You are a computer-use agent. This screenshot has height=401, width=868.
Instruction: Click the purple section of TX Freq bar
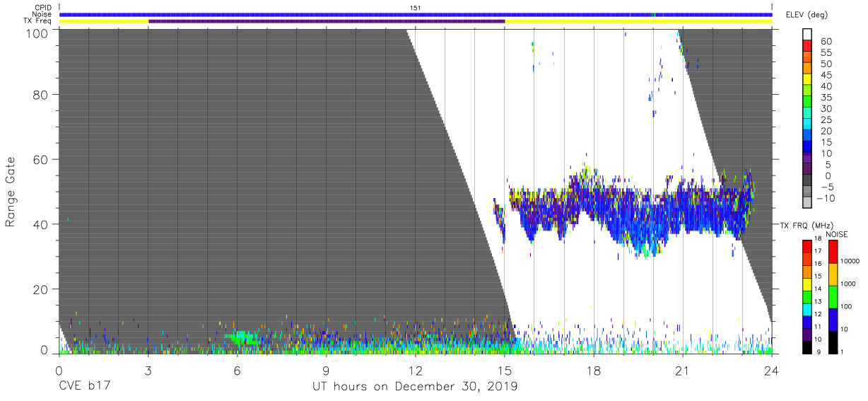click(327, 21)
